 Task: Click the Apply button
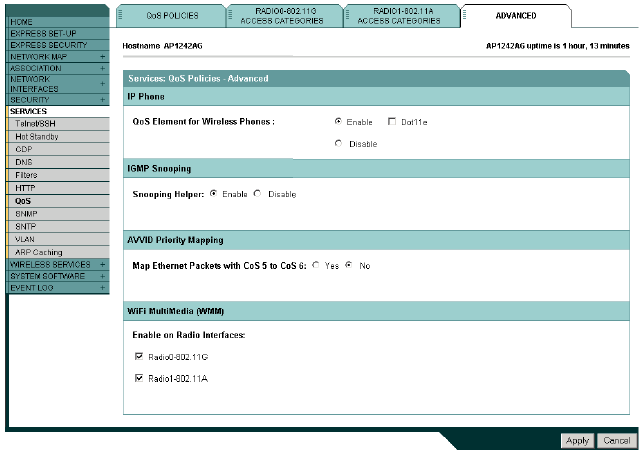[577, 440]
